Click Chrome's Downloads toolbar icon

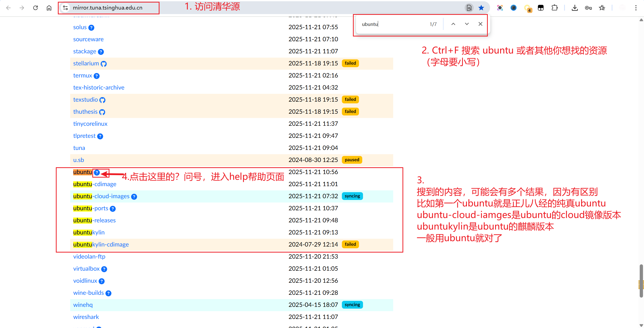pos(575,8)
